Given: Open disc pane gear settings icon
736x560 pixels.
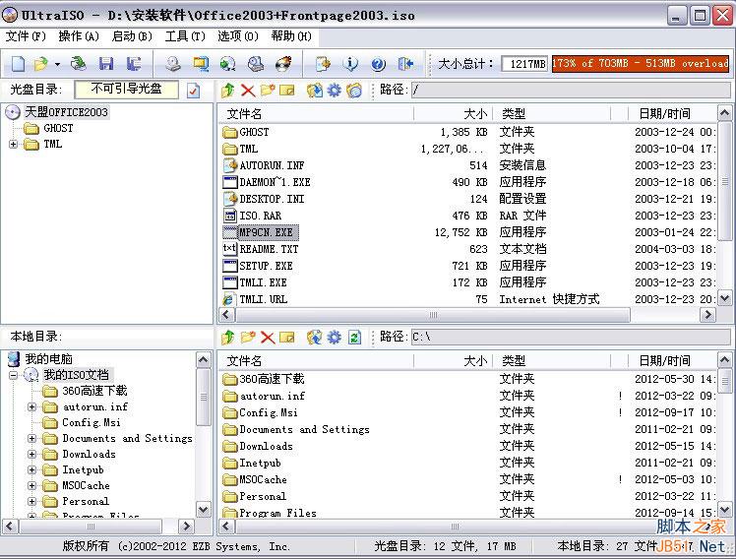Looking at the screenshot, I should coord(335,90).
